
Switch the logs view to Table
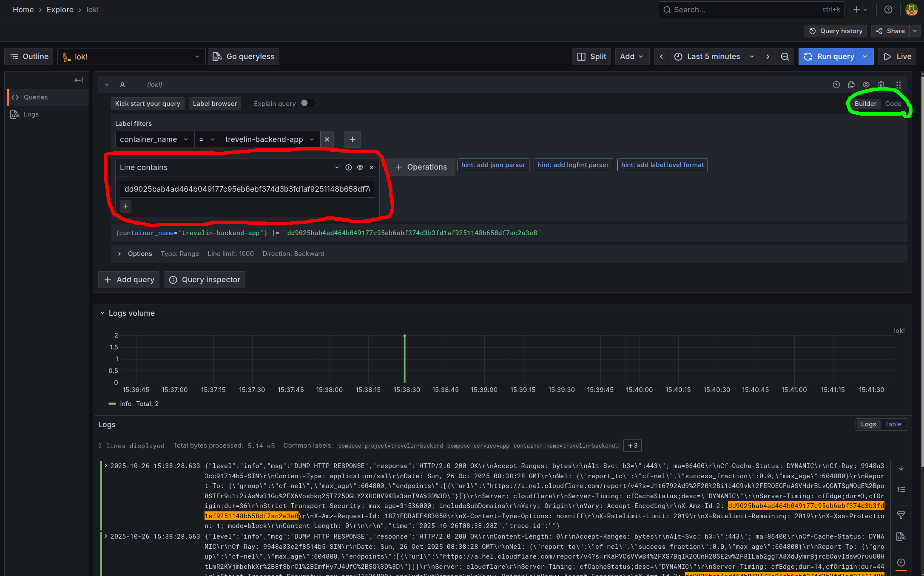coord(893,424)
